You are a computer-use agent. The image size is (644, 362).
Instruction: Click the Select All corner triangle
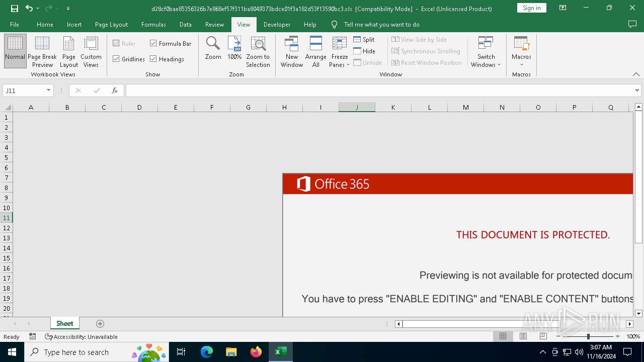pyautogui.click(x=8, y=107)
